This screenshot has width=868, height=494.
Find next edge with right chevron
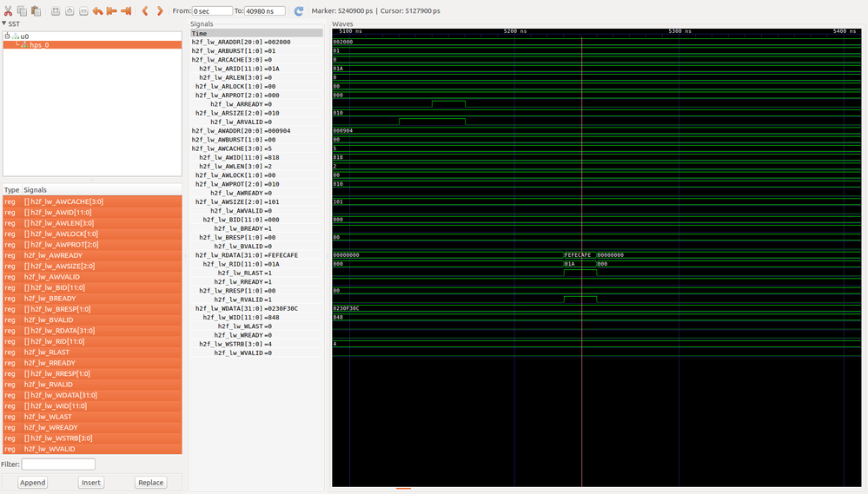pos(160,11)
